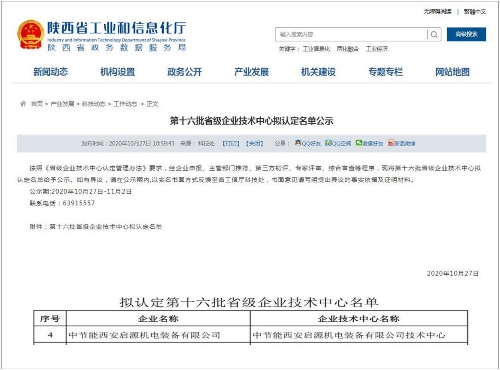This screenshot has width=500, height=370.
Task: Click the 两化融合 keyword link
Action: (347, 49)
